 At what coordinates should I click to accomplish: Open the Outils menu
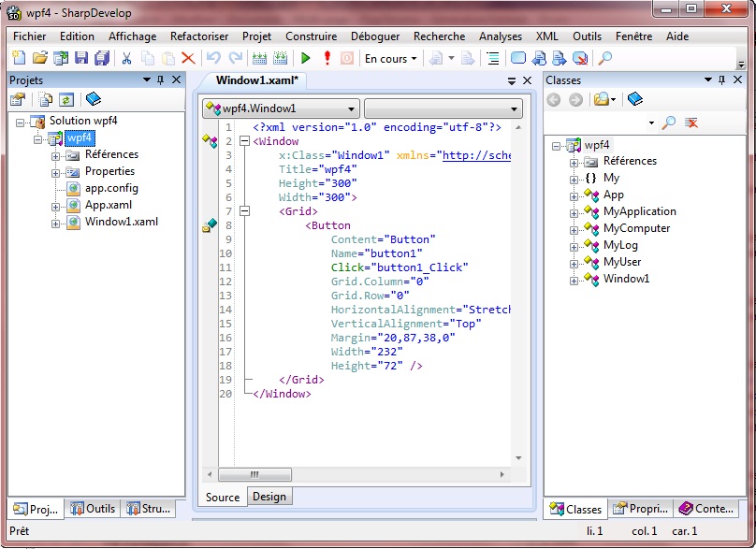pos(587,36)
